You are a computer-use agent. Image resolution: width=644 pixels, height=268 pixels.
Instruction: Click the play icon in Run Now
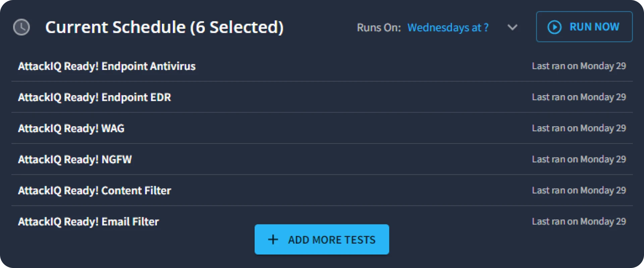click(554, 27)
